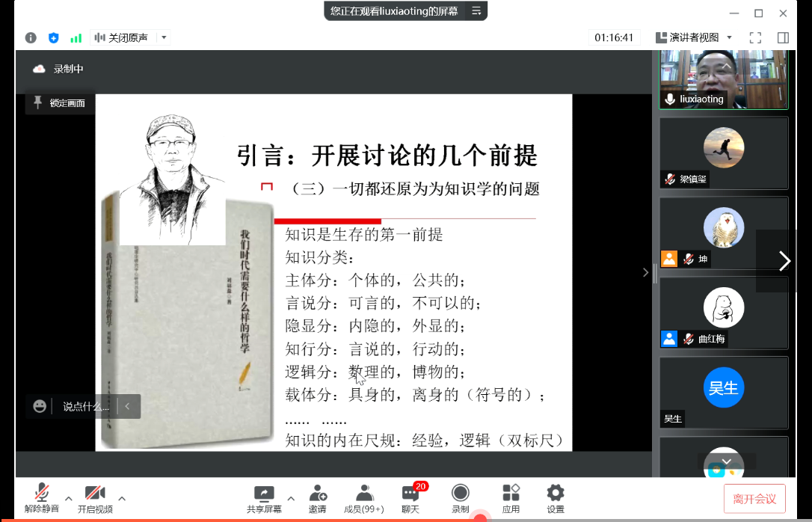This screenshot has height=522, width=812.
Task: Toggle the side panel layout icon
Action: [783, 37]
